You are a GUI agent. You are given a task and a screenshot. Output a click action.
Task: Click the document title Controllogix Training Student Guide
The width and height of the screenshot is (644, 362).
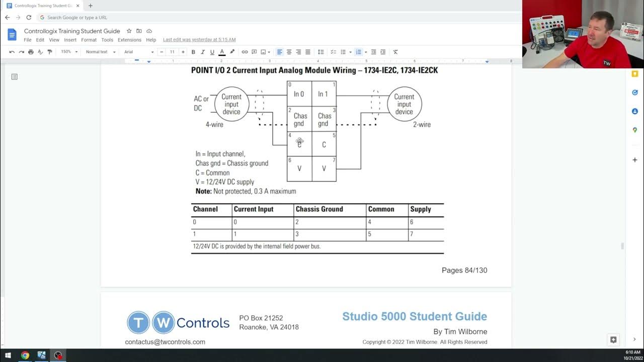click(72, 31)
